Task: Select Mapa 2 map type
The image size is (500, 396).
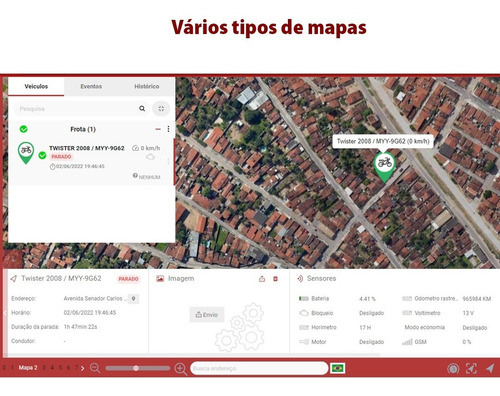Action: point(28,368)
